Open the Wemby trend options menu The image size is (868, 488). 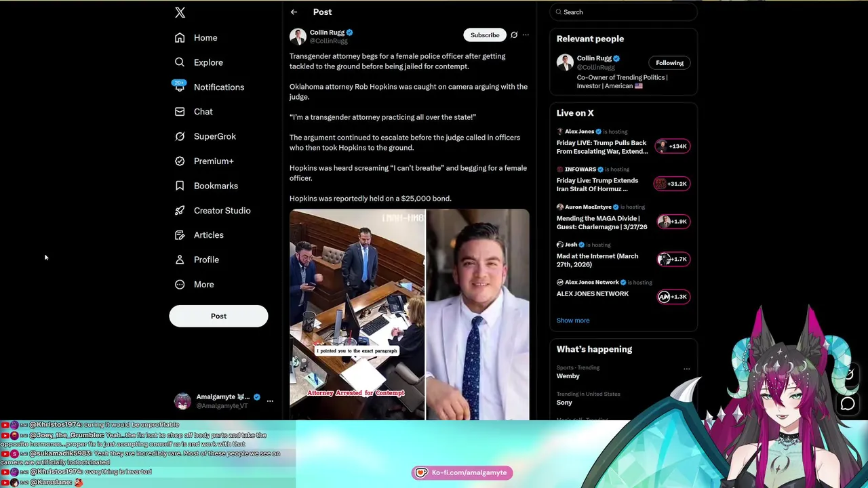(x=687, y=369)
